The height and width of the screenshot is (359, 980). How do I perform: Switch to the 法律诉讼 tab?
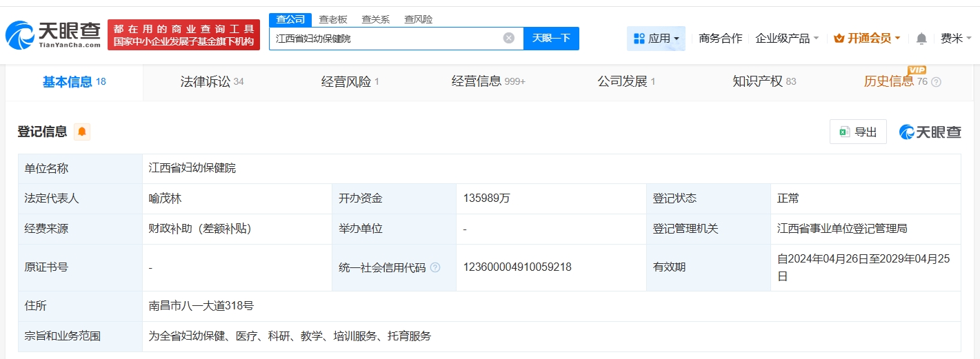coord(212,82)
